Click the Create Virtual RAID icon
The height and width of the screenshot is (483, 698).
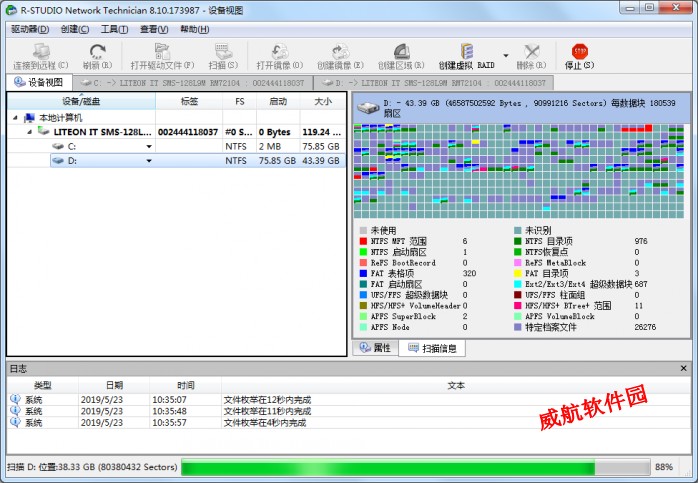(x=467, y=52)
